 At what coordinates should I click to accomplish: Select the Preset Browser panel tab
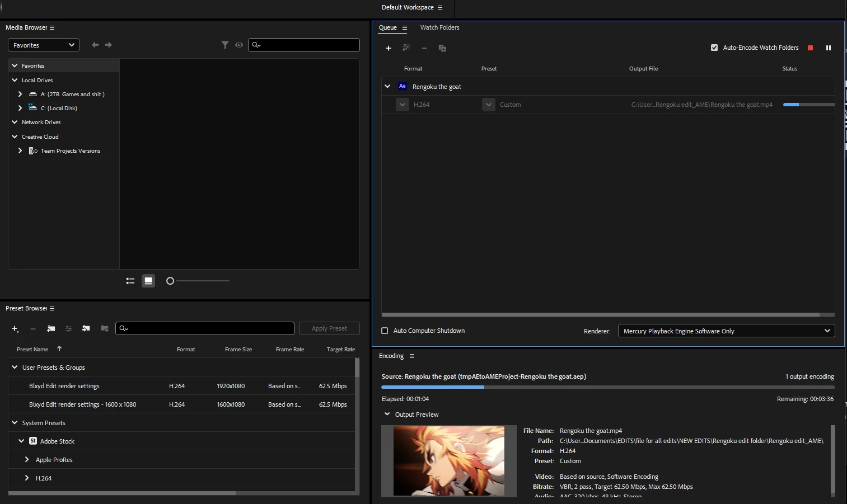coord(26,308)
